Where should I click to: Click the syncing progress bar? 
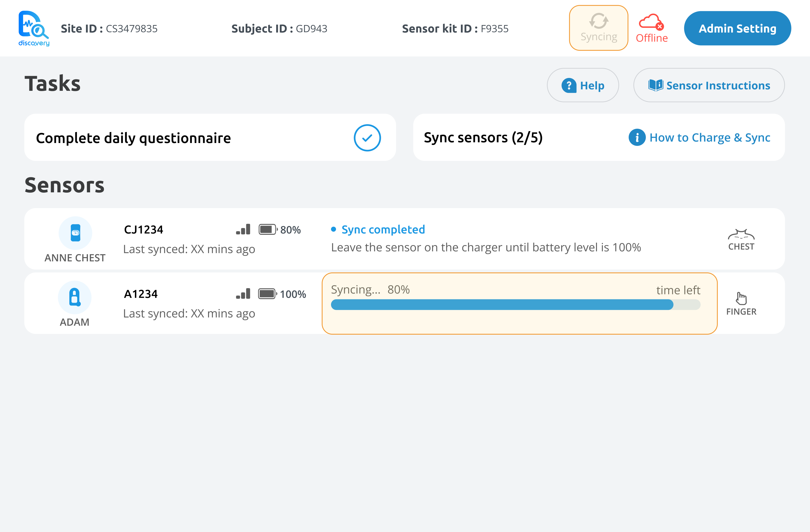[x=516, y=305]
